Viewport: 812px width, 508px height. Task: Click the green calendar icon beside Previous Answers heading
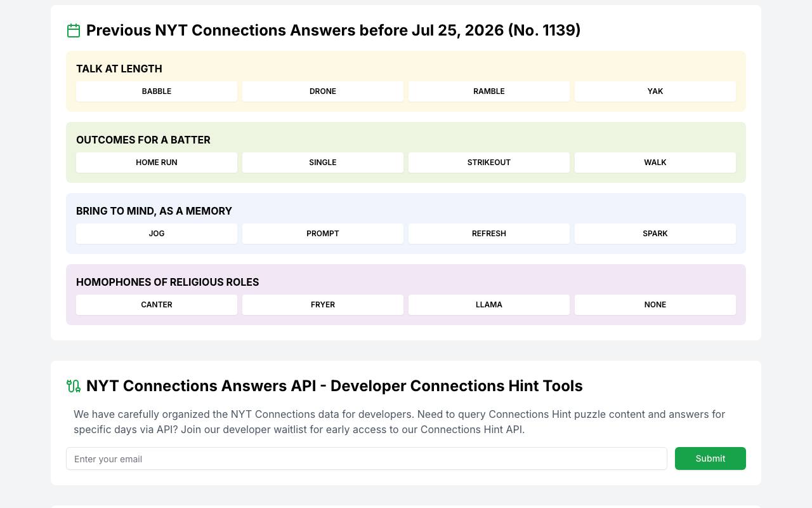pos(74,30)
